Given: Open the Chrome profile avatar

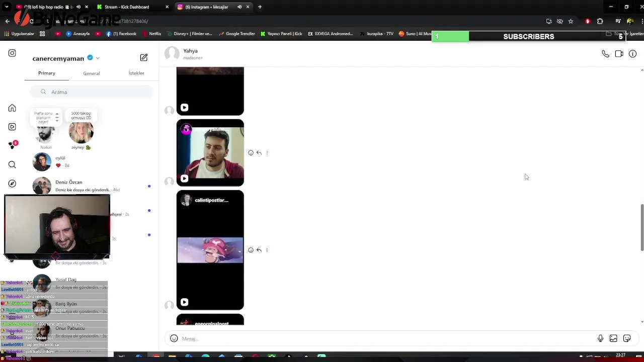Looking at the screenshot, I should [x=630, y=21].
